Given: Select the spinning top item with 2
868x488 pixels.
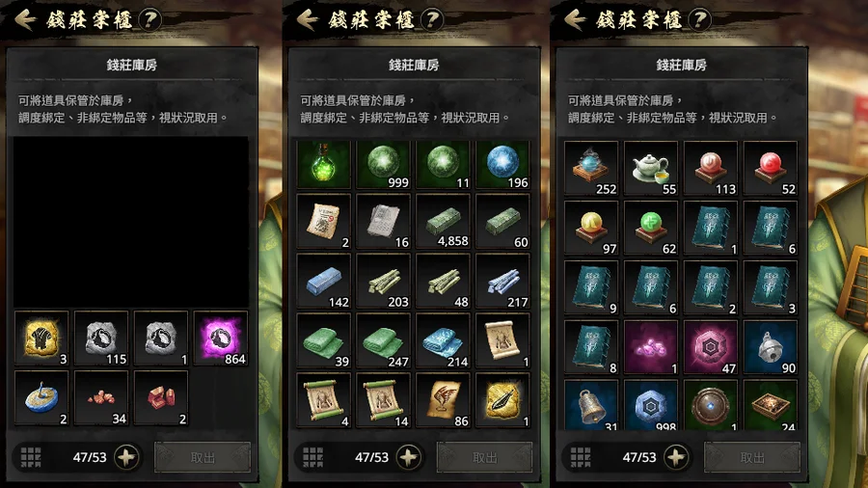Looking at the screenshot, I should pyautogui.click(x=41, y=397).
